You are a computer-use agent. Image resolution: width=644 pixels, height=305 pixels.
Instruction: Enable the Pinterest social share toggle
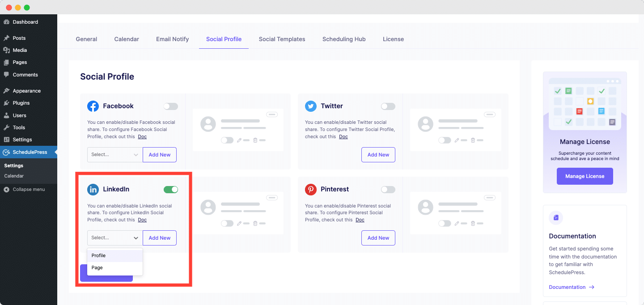click(x=388, y=190)
